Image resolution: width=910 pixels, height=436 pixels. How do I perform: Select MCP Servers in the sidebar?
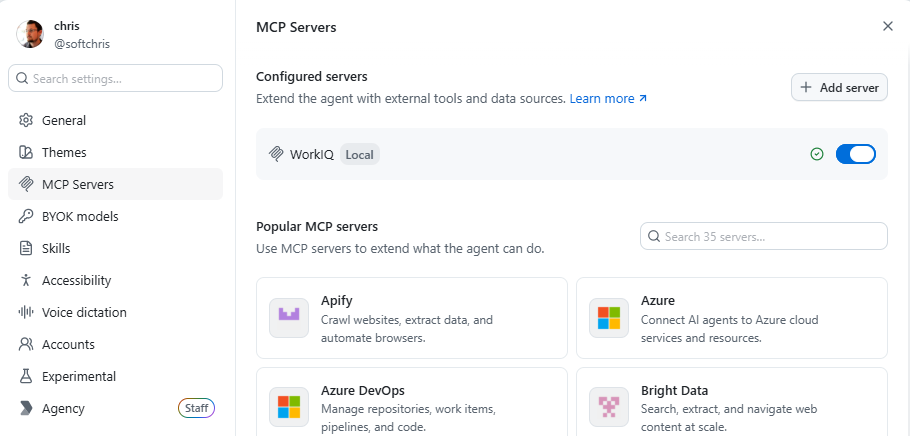pos(115,185)
